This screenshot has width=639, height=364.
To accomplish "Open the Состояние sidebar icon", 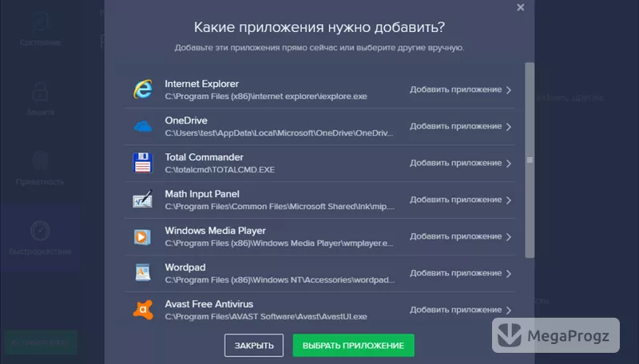I will pyautogui.click(x=40, y=22).
